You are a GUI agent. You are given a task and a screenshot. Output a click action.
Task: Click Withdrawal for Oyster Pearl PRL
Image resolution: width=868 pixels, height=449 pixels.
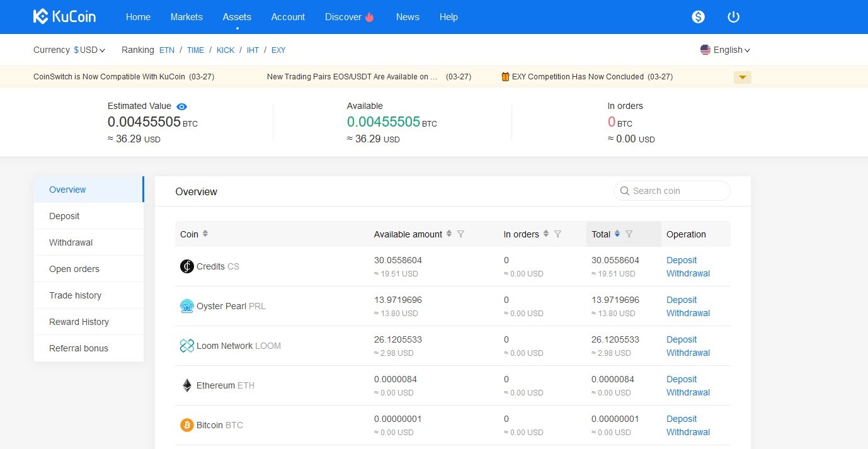(x=688, y=313)
